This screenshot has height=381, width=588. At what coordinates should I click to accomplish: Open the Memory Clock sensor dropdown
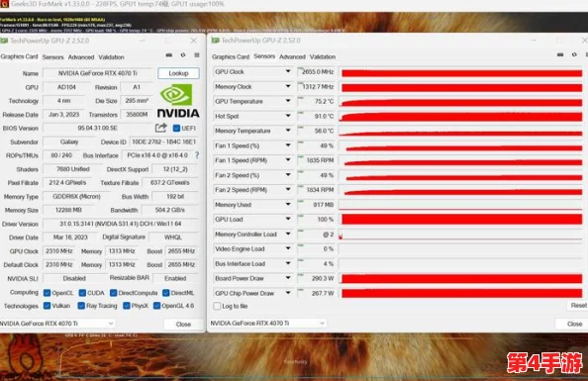288,86
